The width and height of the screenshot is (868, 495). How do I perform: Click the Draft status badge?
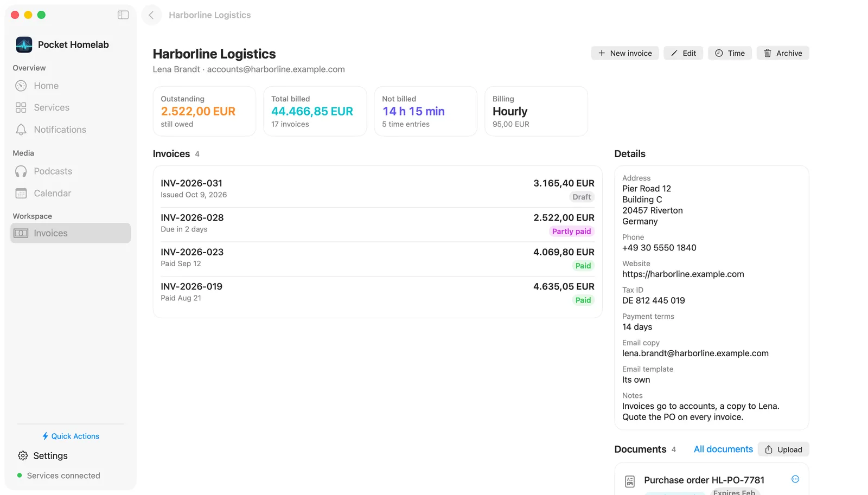click(x=582, y=197)
